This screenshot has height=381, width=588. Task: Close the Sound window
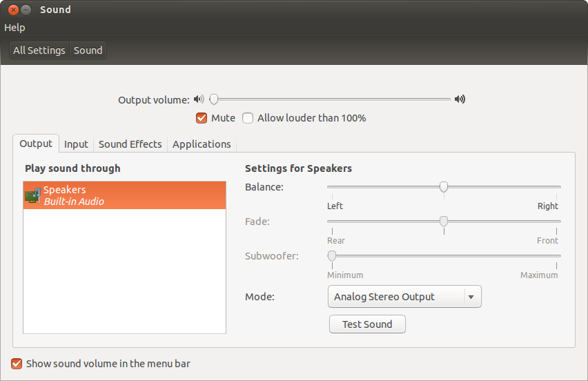pos(14,10)
